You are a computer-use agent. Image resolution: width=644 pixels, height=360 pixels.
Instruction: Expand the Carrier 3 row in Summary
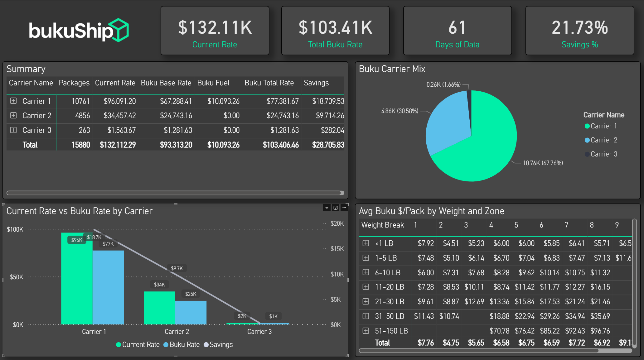[x=13, y=130]
